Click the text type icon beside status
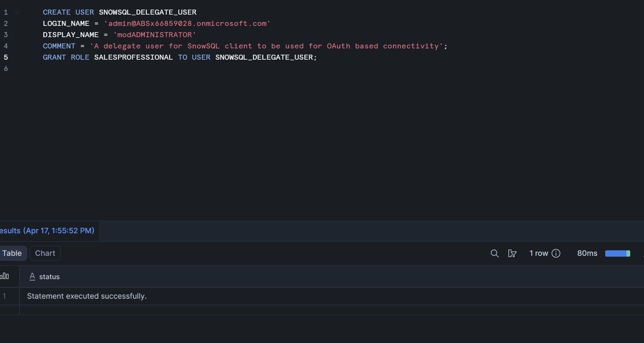Viewport: 644px width, 343px height. (32, 277)
